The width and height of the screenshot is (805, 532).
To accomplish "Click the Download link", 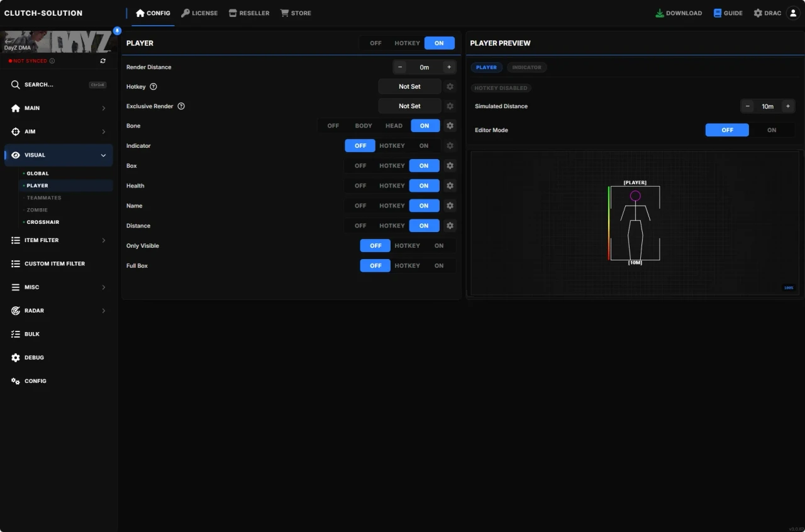I will tap(679, 13).
